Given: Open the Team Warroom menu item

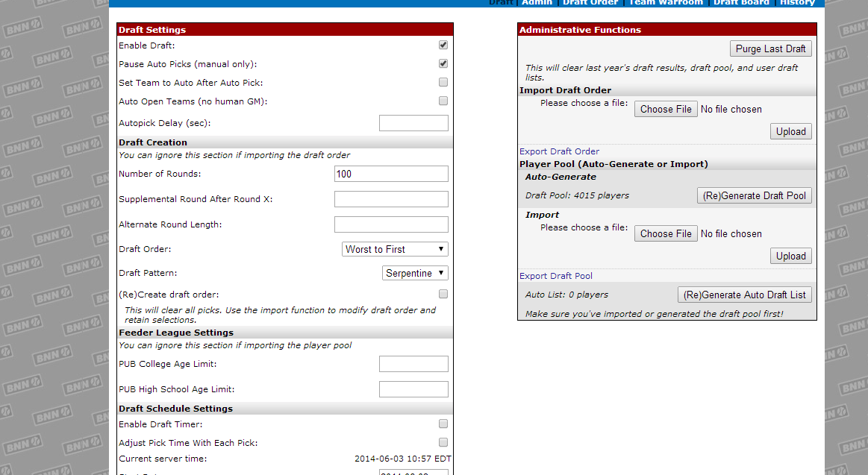Looking at the screenshot, I should point(666,2).
